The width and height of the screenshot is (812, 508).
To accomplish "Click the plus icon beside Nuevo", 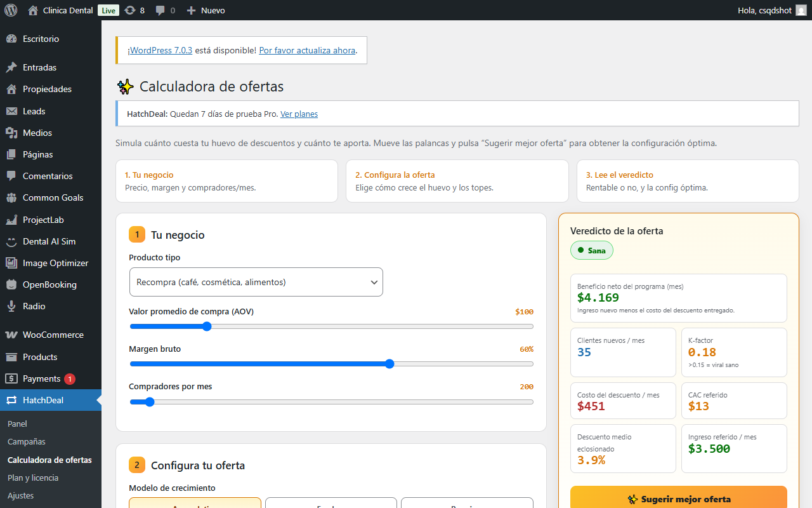I will click(191, 10).
